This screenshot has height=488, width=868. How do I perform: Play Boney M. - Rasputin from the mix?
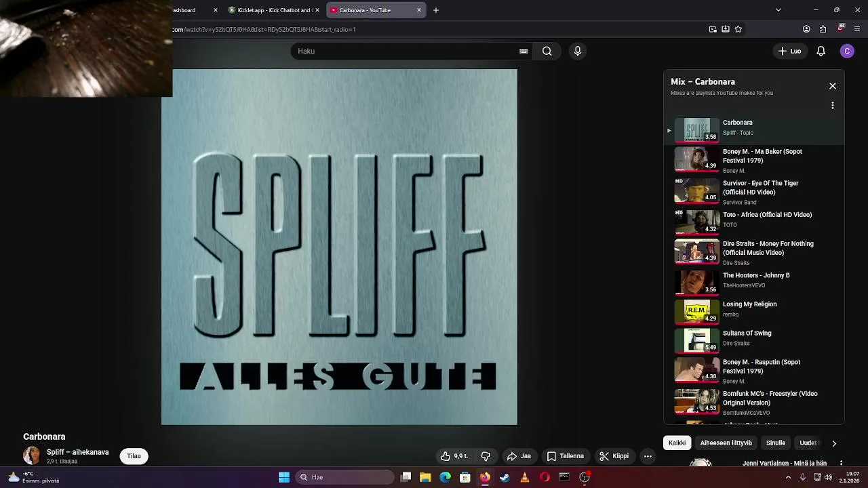coord(753,371)
